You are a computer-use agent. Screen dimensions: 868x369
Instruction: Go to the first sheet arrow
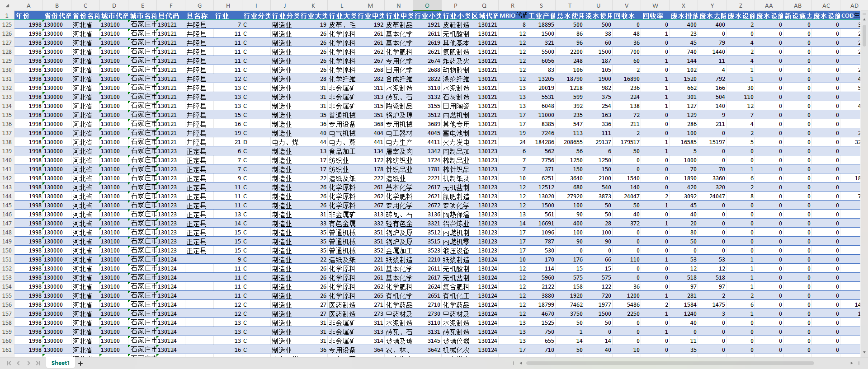pyautogui.click(x=9, y=363)
